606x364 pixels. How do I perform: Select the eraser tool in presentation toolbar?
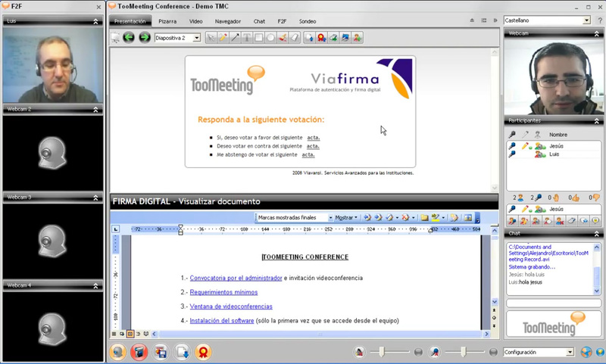(295, 37)
